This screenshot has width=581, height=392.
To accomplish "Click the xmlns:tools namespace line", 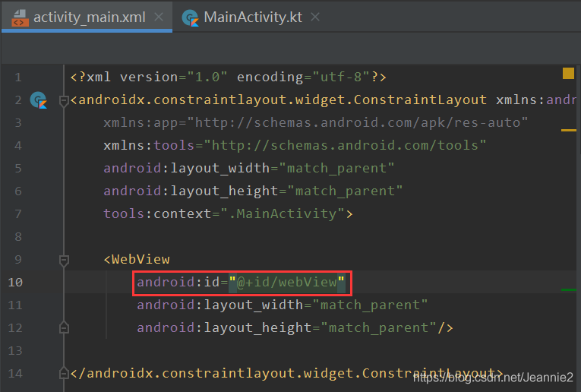I will click(x=295, y=146).
